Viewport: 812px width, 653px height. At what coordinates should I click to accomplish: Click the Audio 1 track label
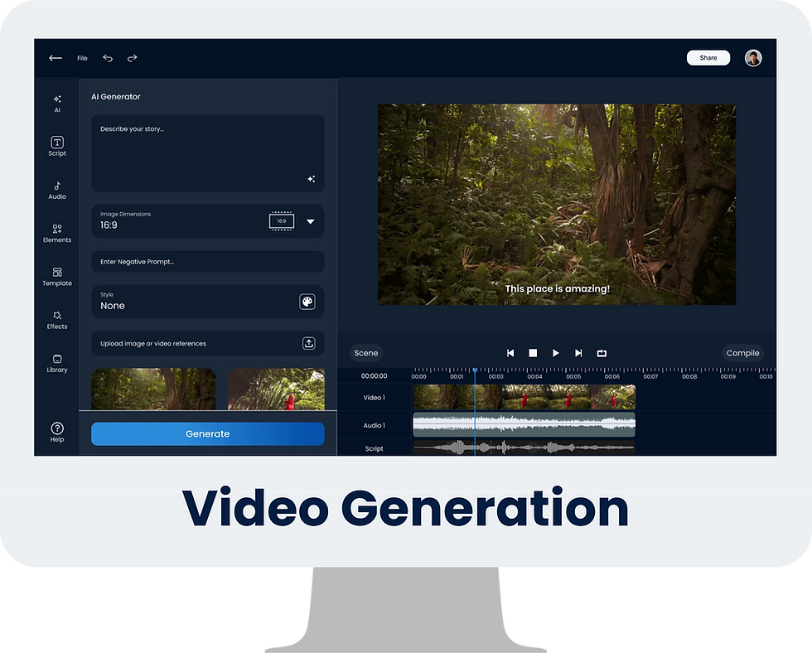click(x=374, y=425)
